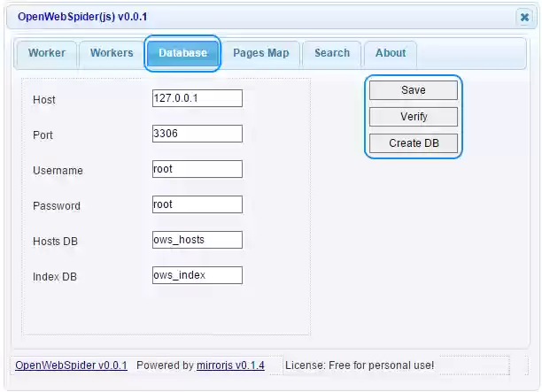Image resolution: width=542 pixels, height=392 pixels.
Task: Open the Search tab
Action: tap(331, 53)
